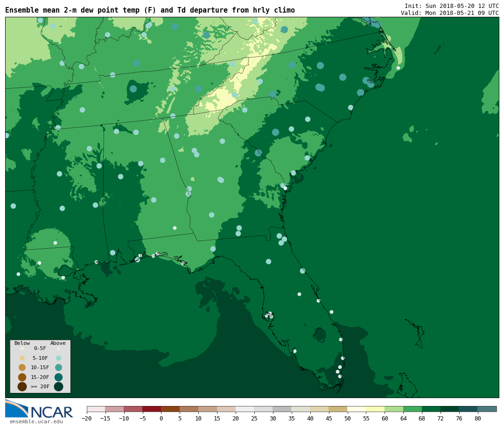
Task: Pick the 5-10F Above light blue legend circle
Action: point(58,358)
